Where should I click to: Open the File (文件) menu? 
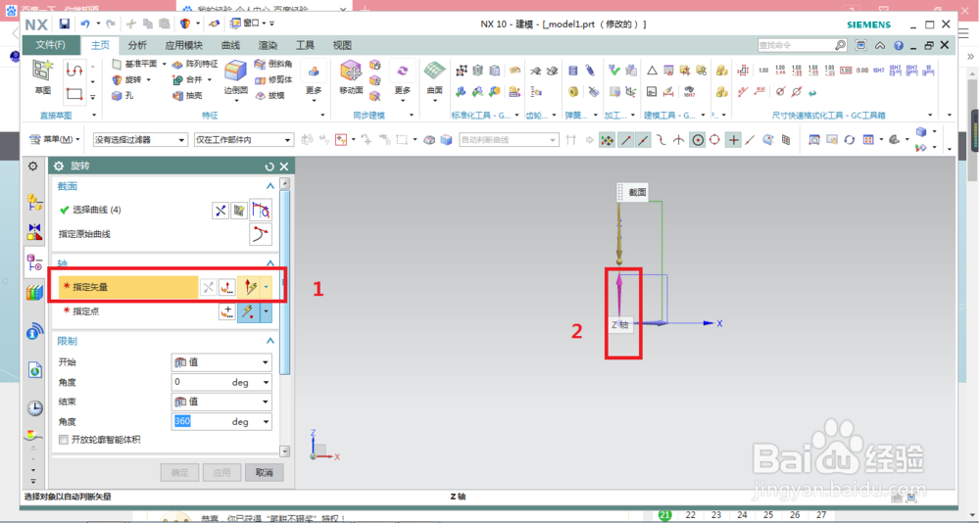click(51, 45)
